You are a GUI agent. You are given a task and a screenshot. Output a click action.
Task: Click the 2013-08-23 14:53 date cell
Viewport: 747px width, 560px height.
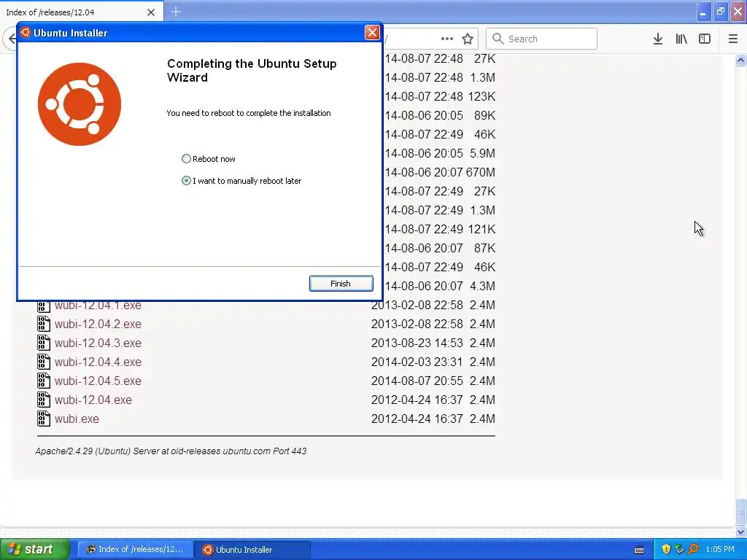[417, 343]
